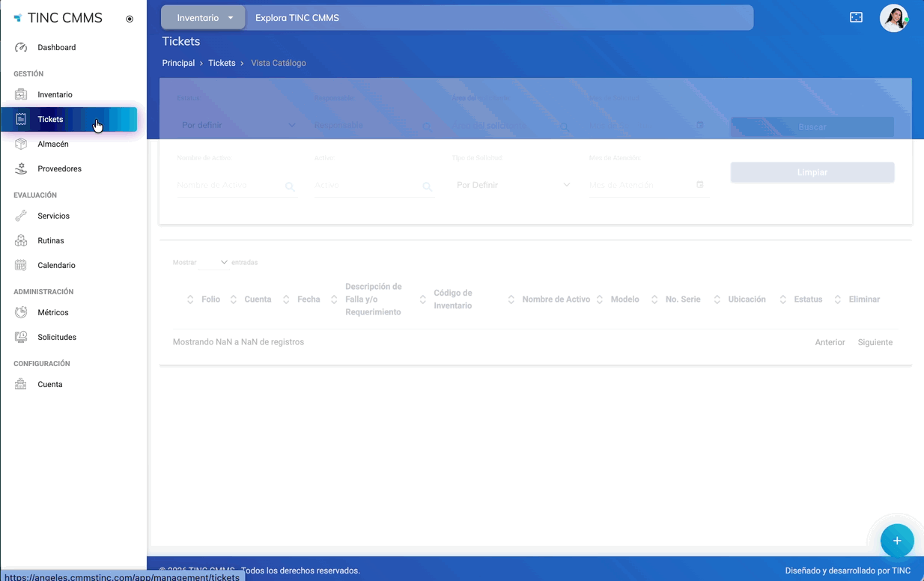Click the Nombre de Activo search field
This screenshot has height=581, width=924.
pos(228,185)
